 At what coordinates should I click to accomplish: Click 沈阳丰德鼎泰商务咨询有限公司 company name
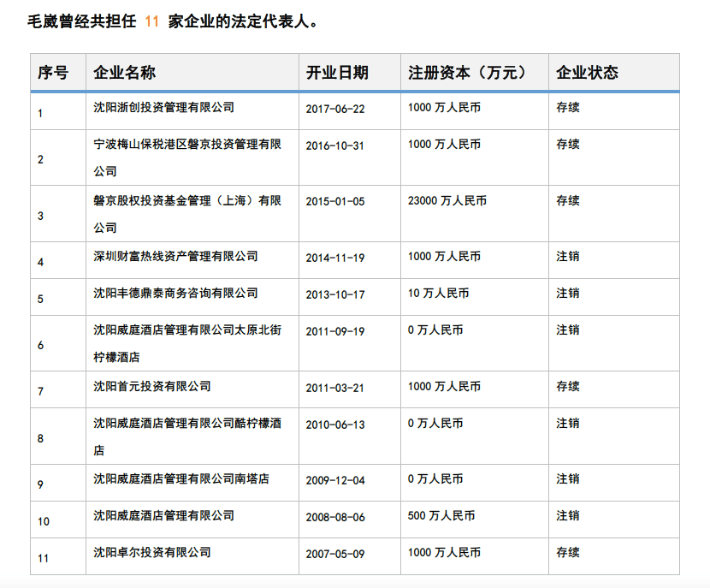pyautogui.click(x=175, y=293)
